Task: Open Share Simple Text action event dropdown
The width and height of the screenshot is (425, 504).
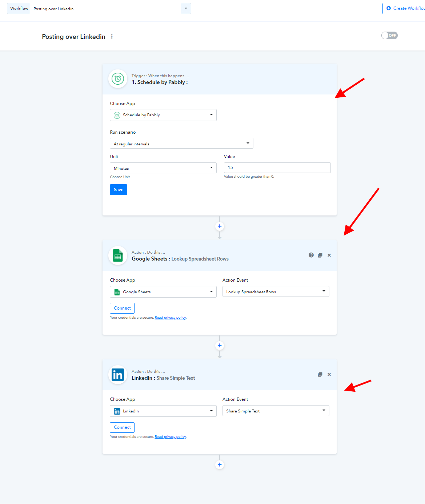Action: point(276,411)
